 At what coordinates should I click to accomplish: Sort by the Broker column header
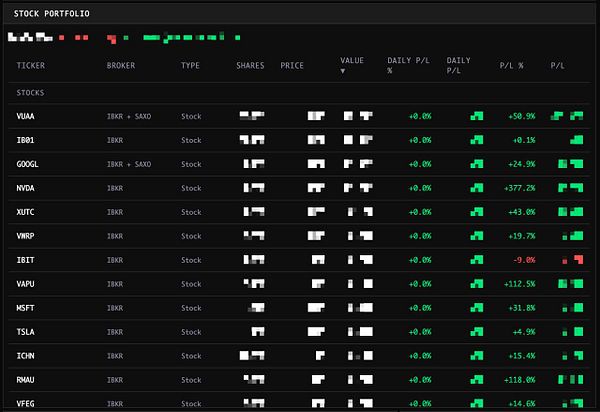[x=121, y=65]
